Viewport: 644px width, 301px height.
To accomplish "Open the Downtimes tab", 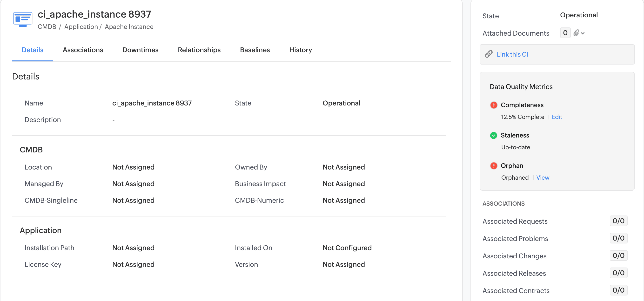I will pyautogui.click(x=140, y=50).
